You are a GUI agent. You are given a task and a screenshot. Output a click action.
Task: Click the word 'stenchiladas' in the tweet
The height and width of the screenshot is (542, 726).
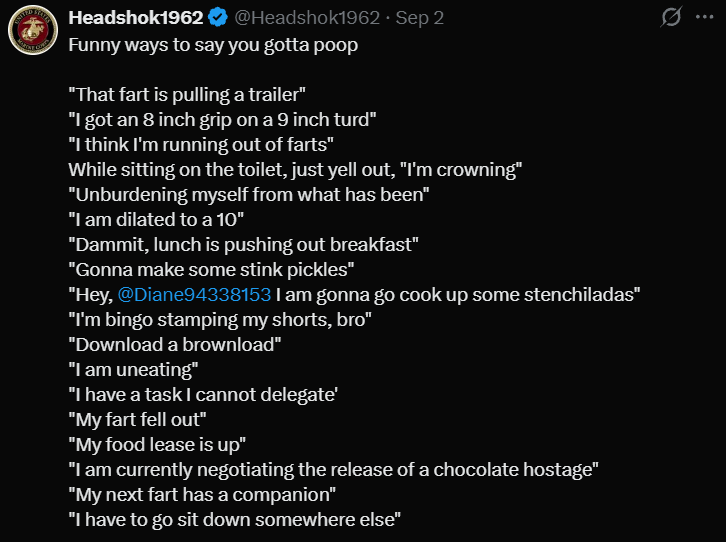click(579, 294)
